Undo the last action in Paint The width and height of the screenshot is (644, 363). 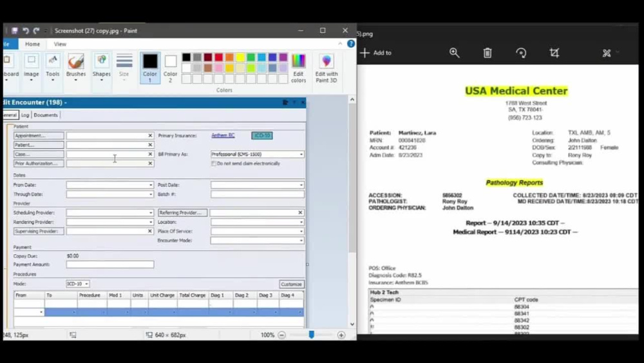26,31
